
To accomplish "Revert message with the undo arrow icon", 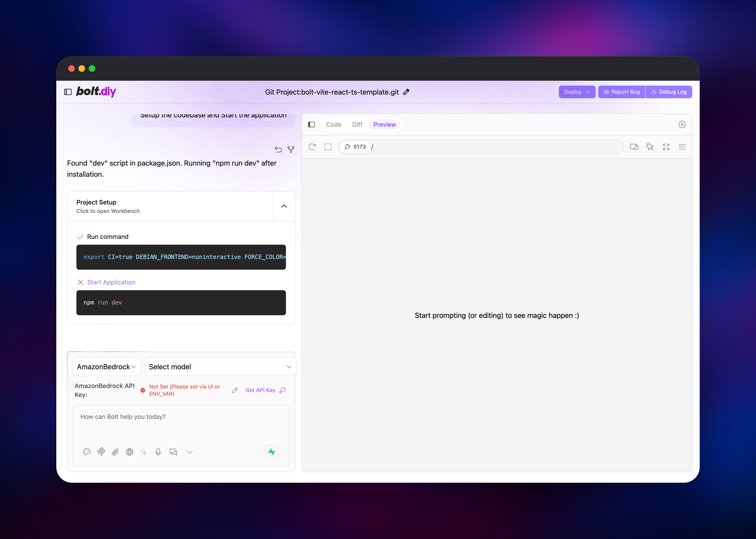I will point(278,149).
